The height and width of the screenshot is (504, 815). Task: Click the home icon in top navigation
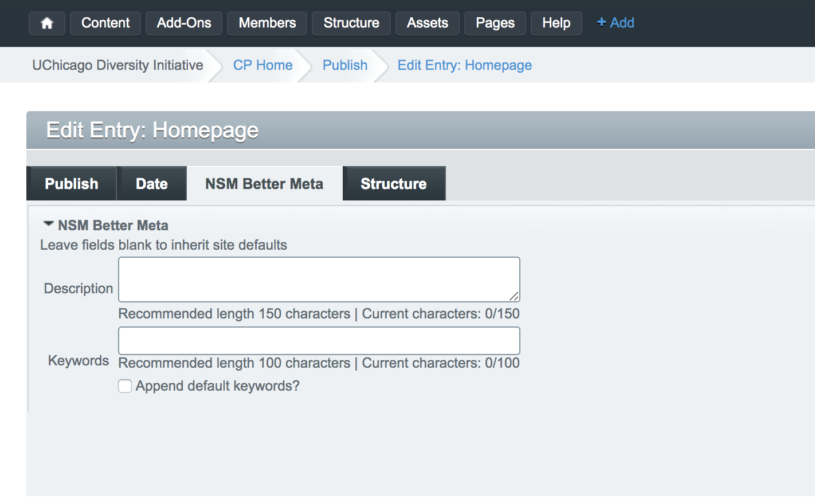tap(47, 23)
